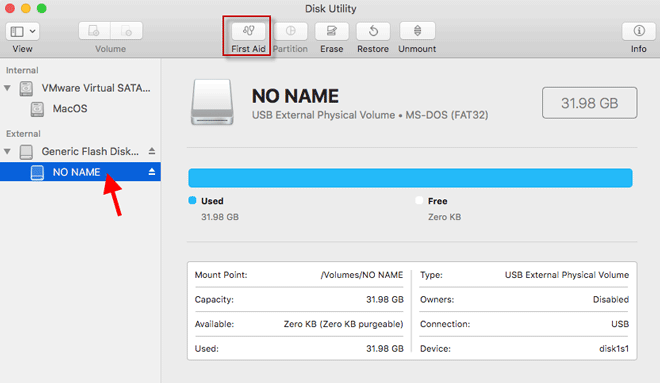Click the VMware disk drive icon

click(x=26, y=88)
